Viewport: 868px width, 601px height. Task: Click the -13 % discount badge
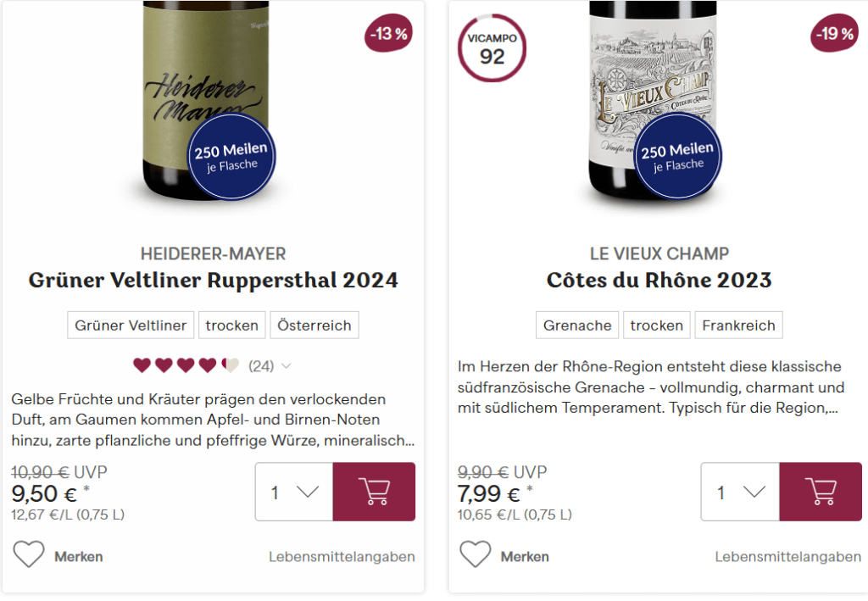388,33
